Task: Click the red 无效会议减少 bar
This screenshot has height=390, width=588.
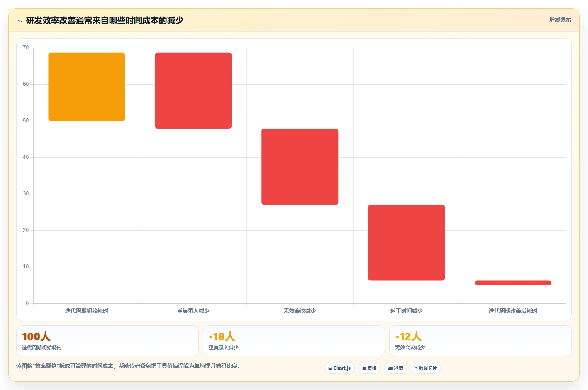Action: pyautogui.click(x=300, y=166)
